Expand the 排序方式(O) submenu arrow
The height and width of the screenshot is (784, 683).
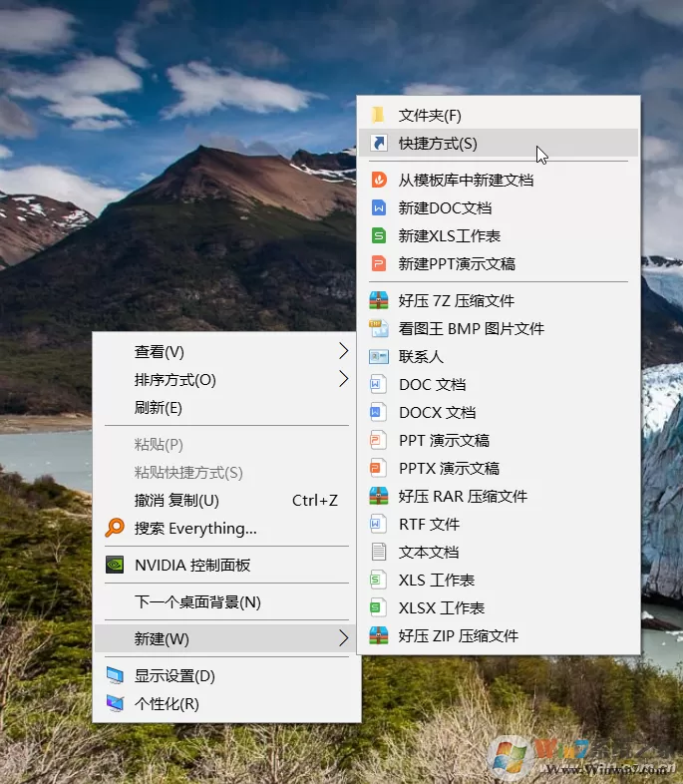343,379
